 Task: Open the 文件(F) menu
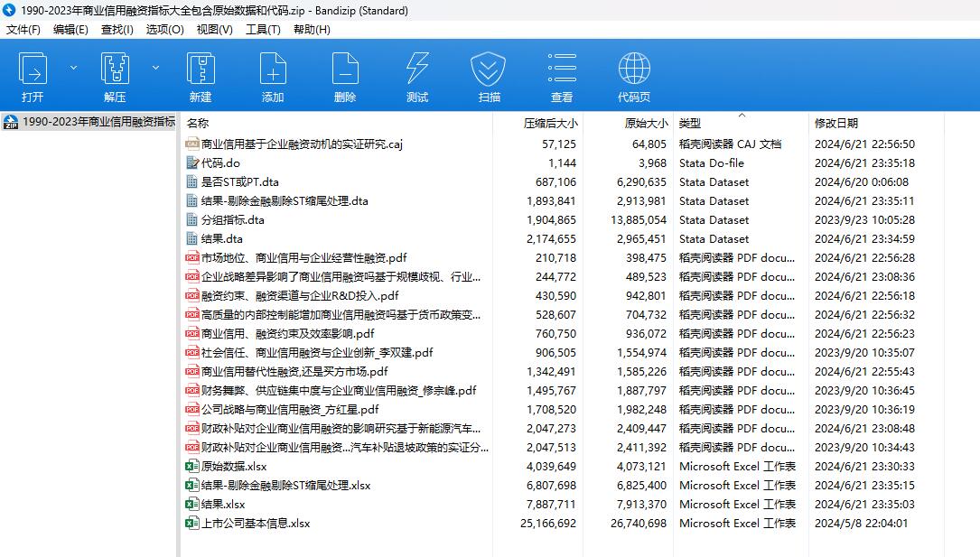[23, 30]
